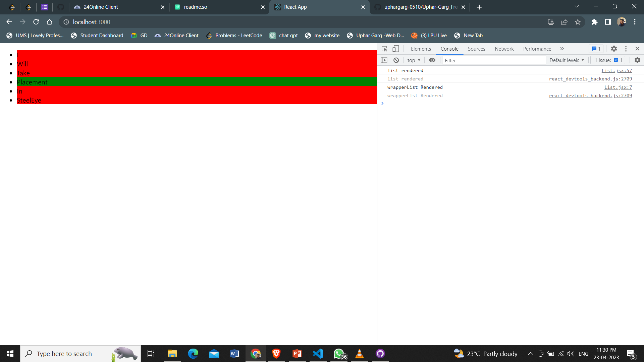Open the List.jsx:57 source link
Viewport: 644px width, 362px height.
[616, 70]
